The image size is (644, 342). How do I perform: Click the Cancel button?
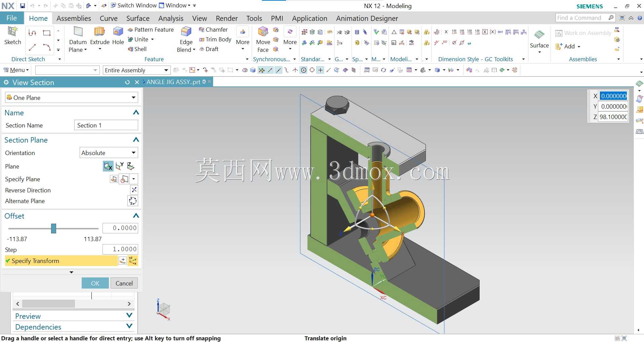[x=124, y=283]
